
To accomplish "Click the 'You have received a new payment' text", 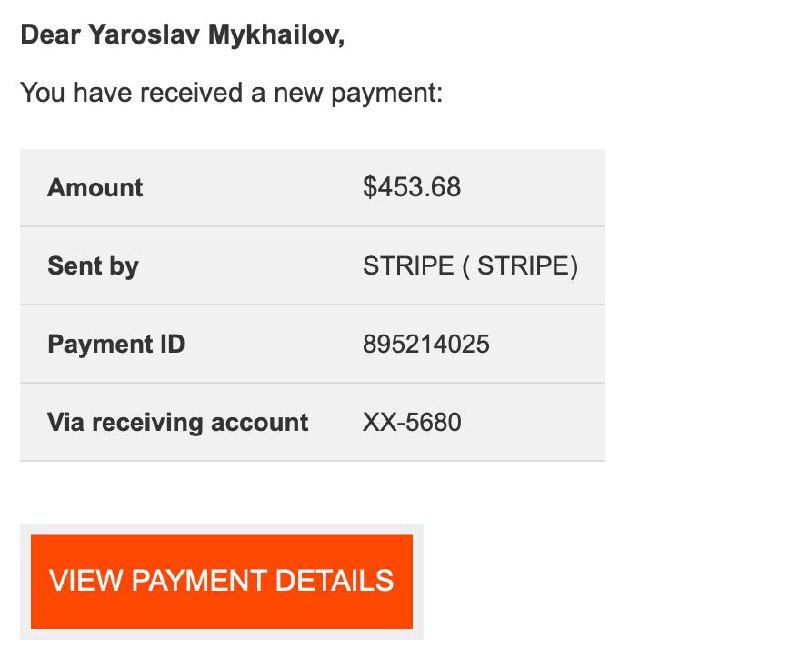I will 231,94.
